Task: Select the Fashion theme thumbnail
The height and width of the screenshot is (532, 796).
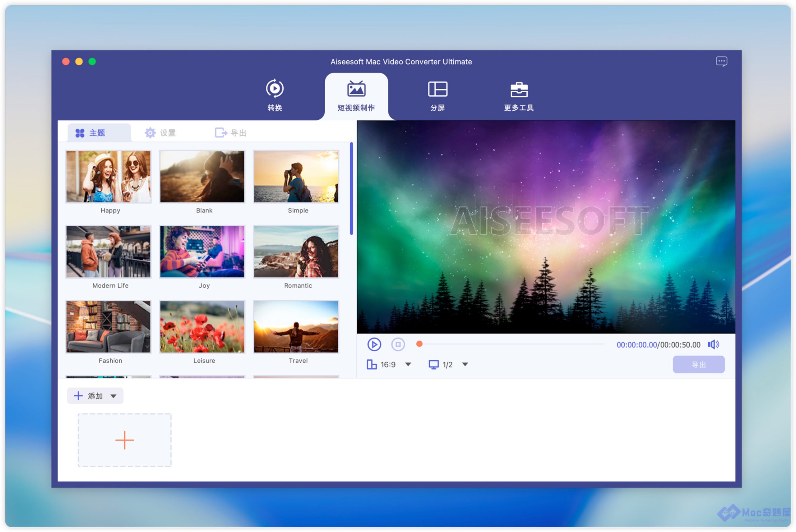Action: pos(108,327)
